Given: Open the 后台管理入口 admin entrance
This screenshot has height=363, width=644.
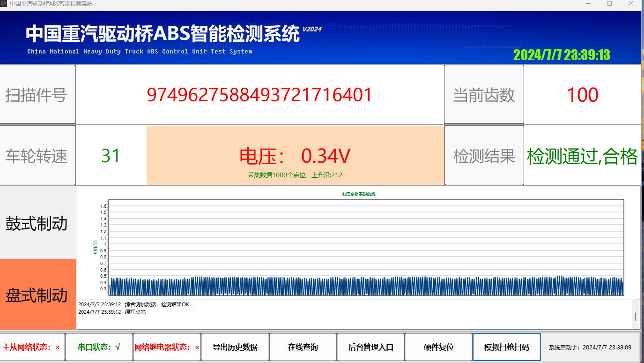Looking at the screenshot, I should (x=370, y=348).
